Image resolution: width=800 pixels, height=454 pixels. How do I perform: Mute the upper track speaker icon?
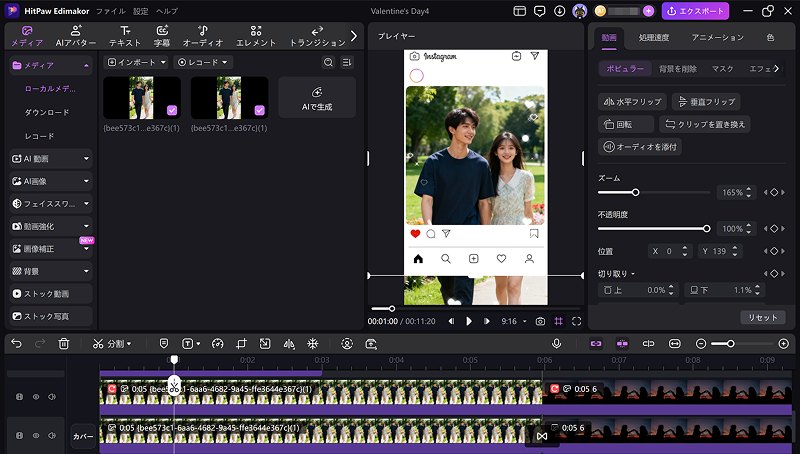[52, 396]
